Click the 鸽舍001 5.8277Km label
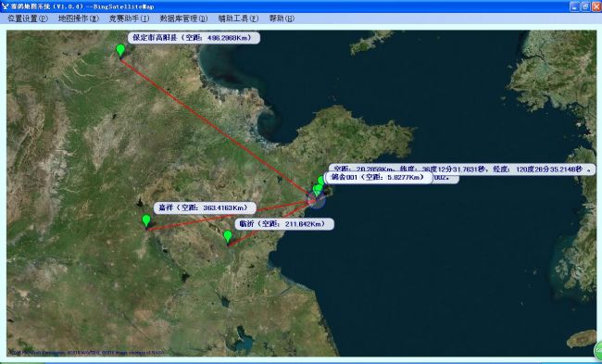 coord(379,178)
